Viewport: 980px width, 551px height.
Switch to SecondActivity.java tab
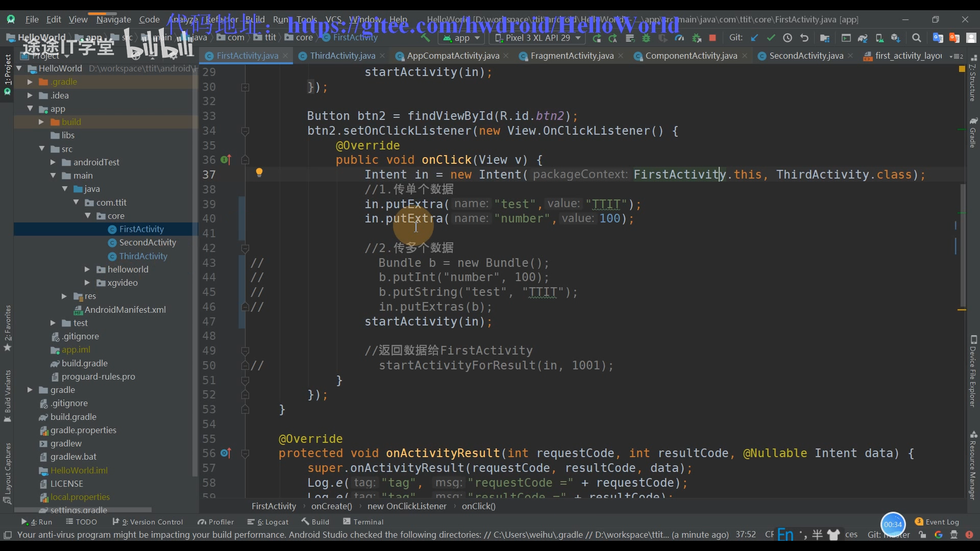click(x=806, y=56)
